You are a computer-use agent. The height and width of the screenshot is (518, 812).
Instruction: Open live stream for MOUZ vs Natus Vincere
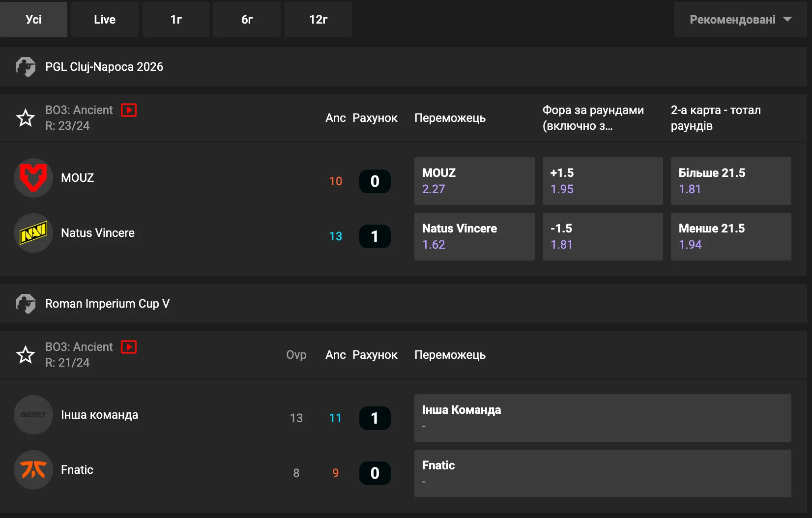pos(129,110)
